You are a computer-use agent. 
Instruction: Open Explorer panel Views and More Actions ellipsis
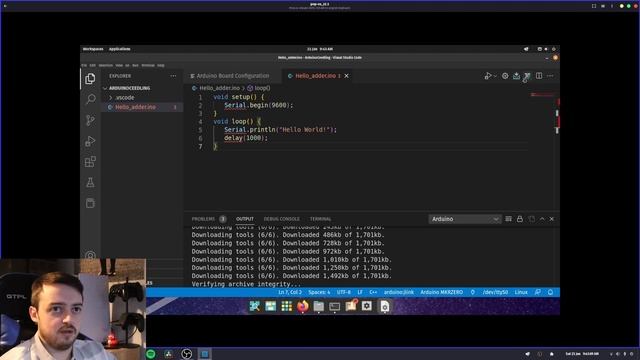(173, 76)
